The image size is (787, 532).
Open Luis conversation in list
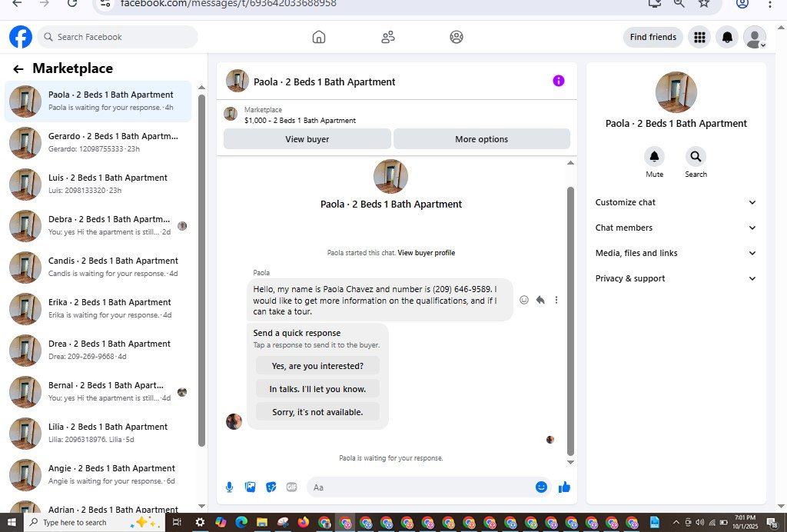point(98,185)
